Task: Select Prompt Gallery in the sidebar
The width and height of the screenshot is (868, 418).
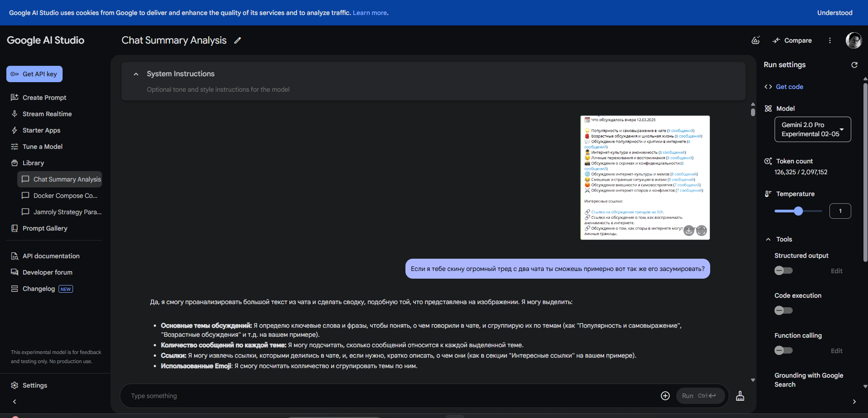Action: point(45,228)
